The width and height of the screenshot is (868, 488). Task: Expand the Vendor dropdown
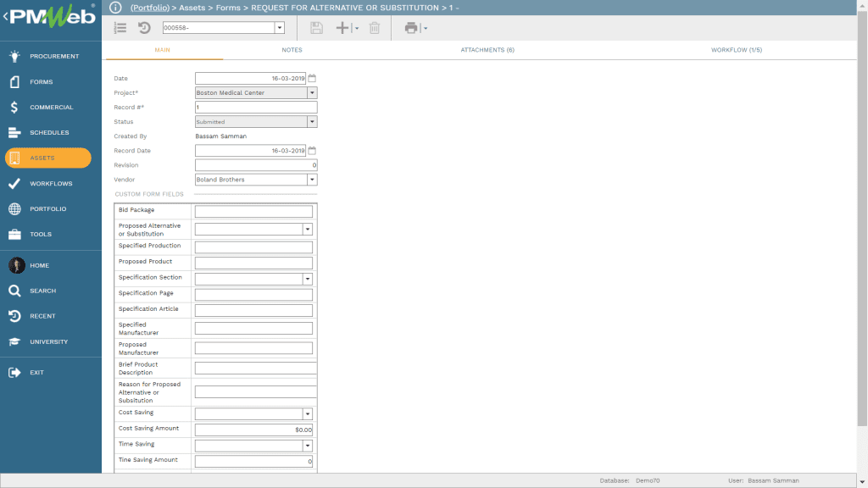point(312,180)
